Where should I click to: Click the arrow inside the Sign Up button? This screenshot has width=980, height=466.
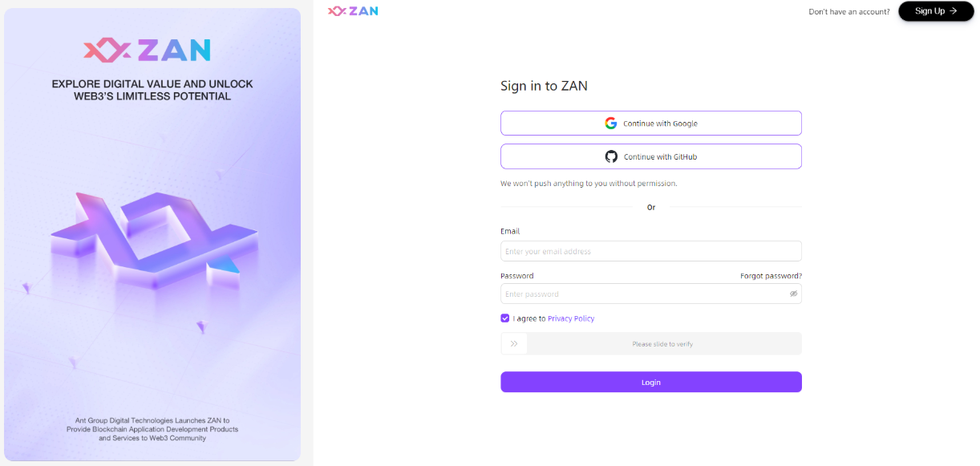pos(954,11)
